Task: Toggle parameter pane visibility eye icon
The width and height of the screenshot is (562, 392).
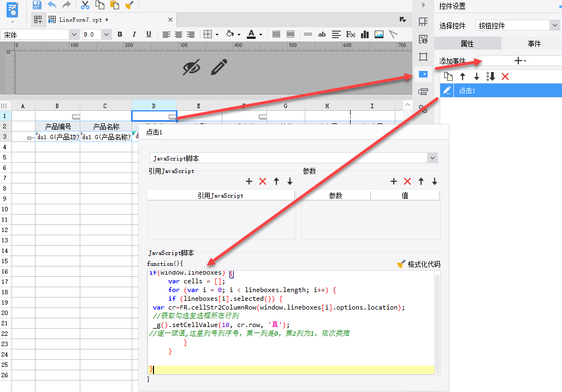Action: click(191, 67)
